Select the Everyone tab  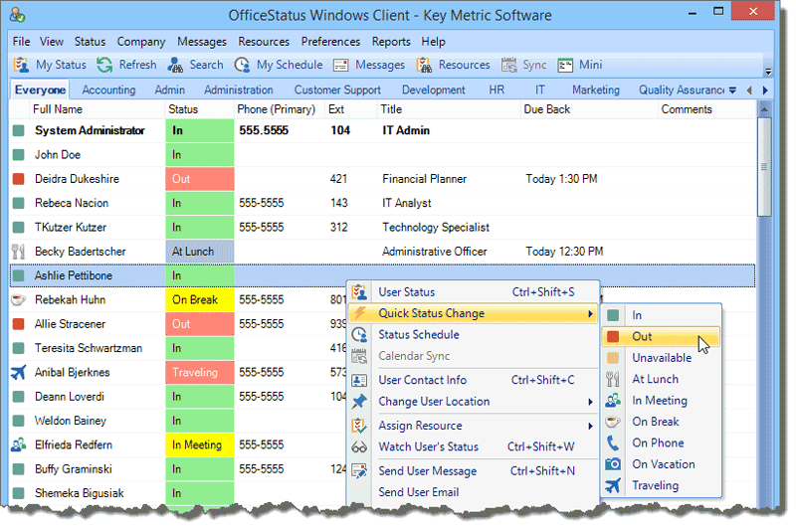pyautogui.click(x=40, y=89)
